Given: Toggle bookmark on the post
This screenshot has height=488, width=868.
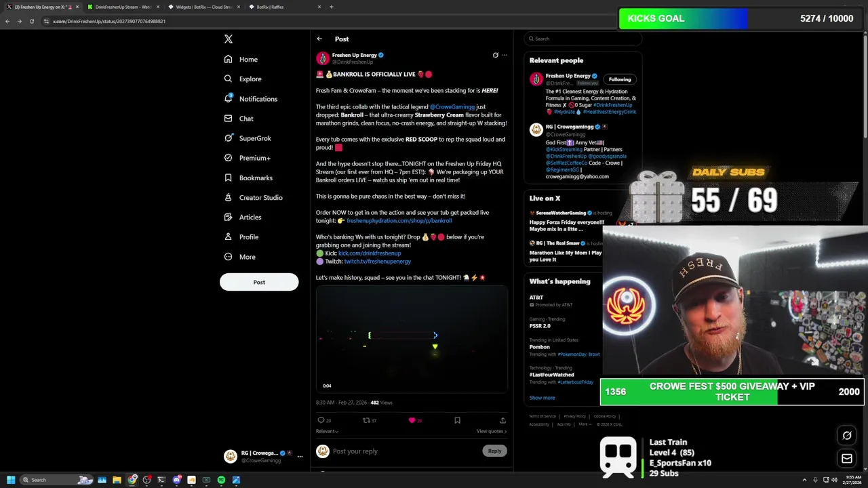Looking at the screenshot, I should (457, 420).
